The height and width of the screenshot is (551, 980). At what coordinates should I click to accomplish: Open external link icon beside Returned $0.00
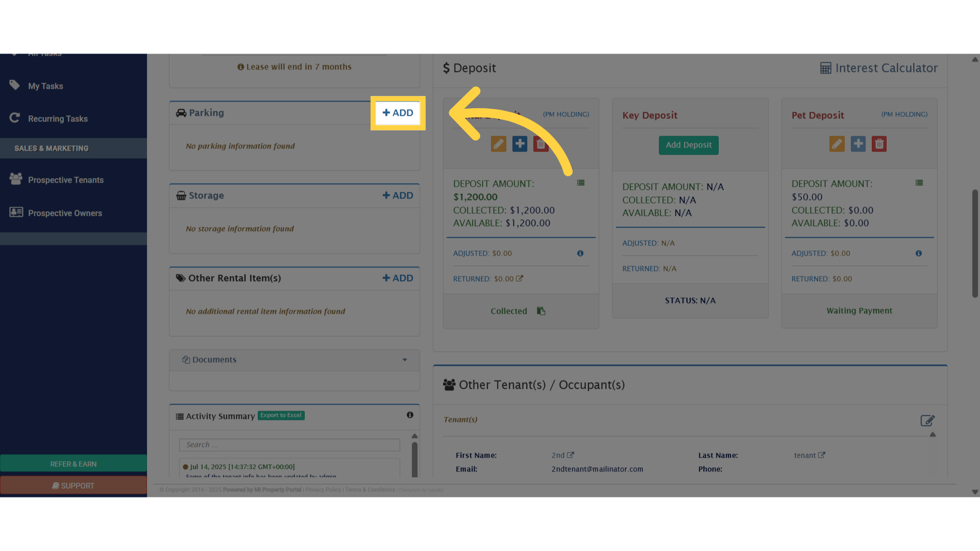tap(520, 279)
